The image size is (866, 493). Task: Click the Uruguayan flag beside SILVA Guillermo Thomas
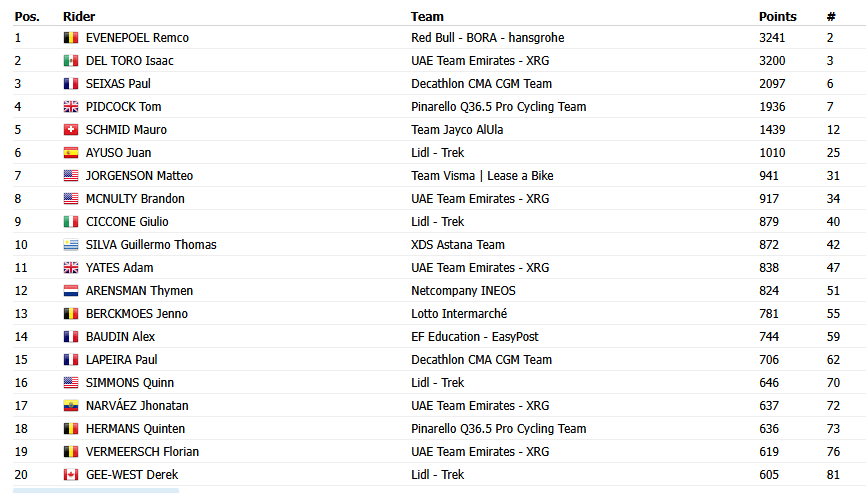(71, 245)
